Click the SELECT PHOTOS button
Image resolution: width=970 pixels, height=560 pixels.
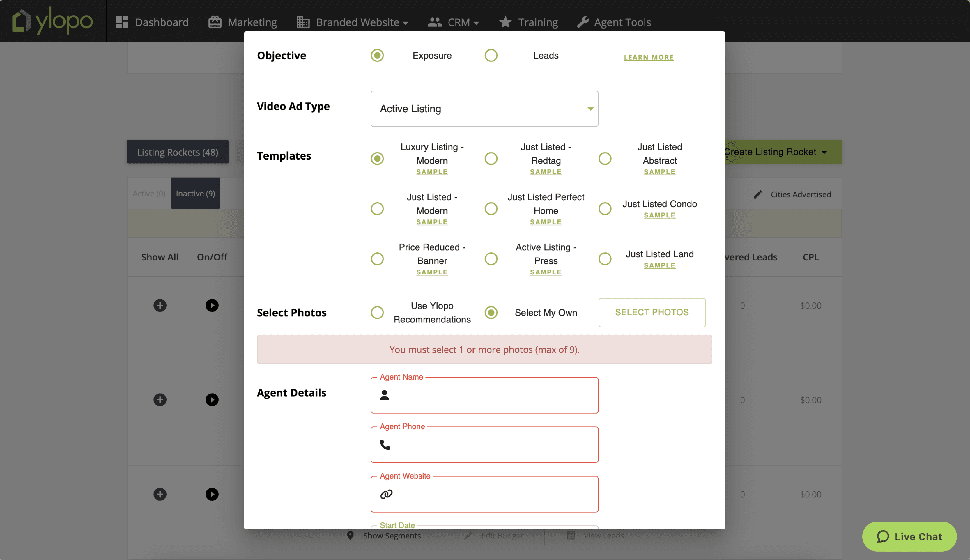pyautogui.click(x=652, y=312)
